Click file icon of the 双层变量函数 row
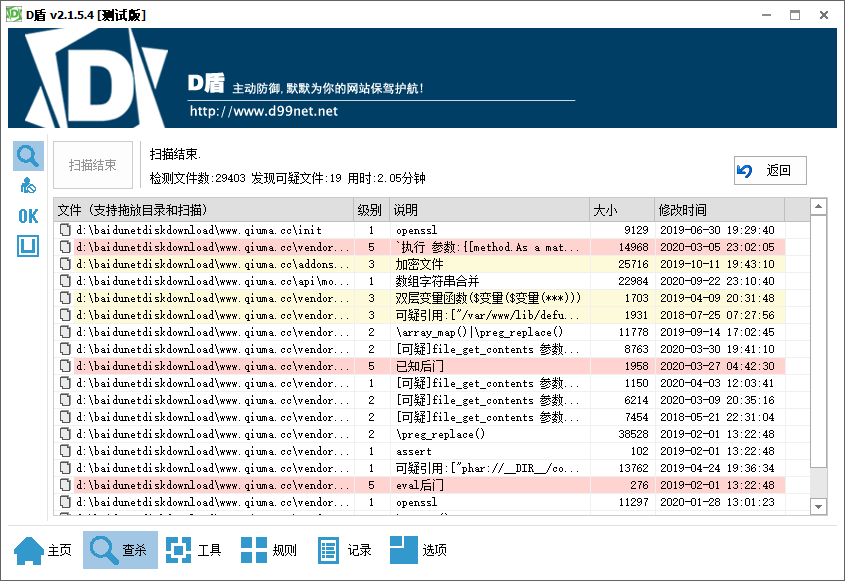Image resolution: width=845 pixels, height=581 pixels. (x=65, y=298)
